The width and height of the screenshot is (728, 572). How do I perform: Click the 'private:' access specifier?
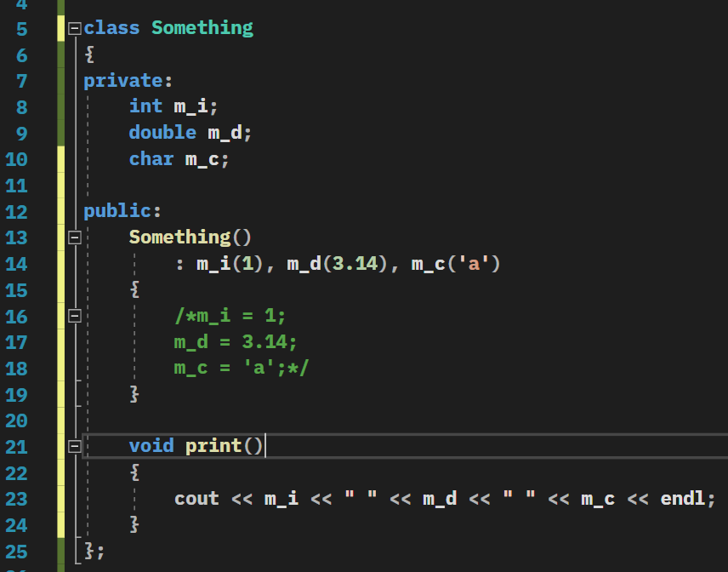(128, 81)
